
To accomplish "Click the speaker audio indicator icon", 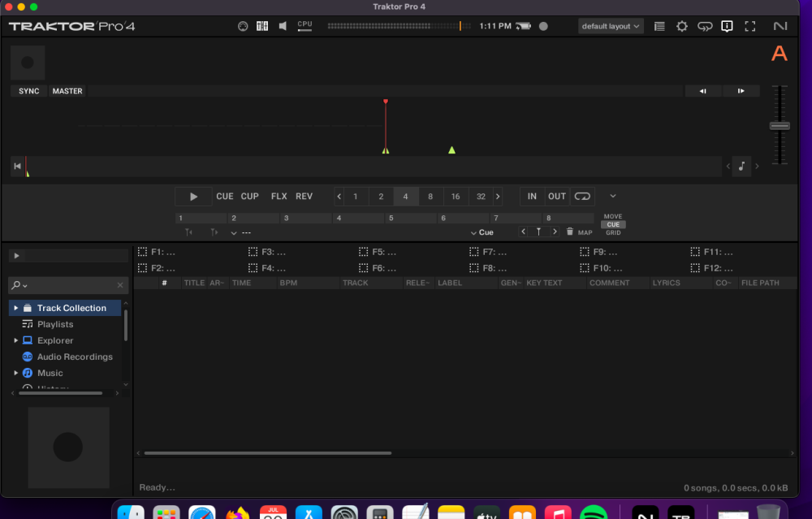I will (283, 26).
